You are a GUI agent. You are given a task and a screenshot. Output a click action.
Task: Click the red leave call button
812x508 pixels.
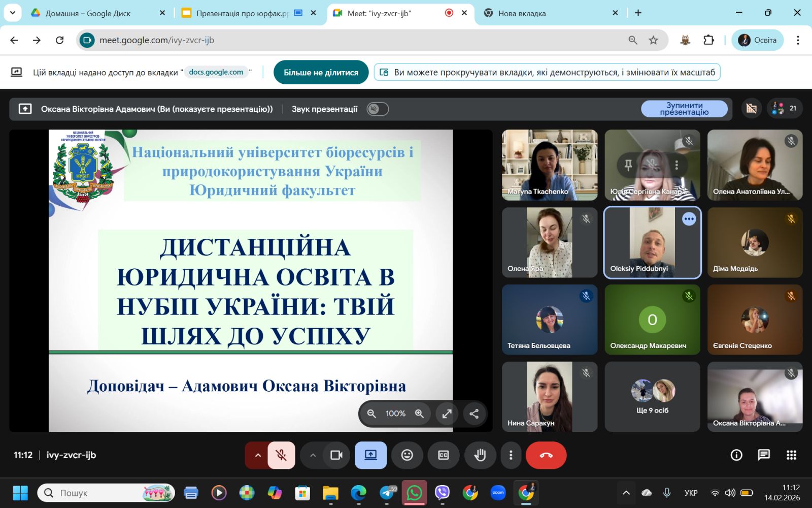point(546,455)
